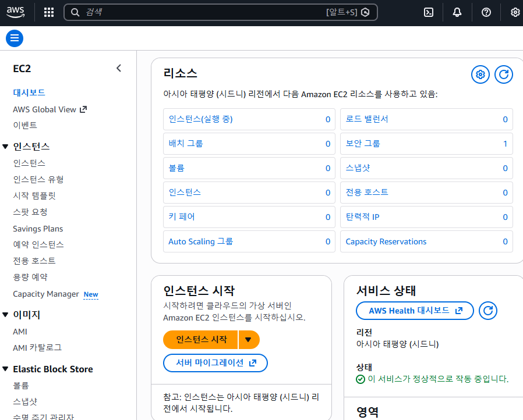Click the search magnifier icon

click(x=75, y=12)
